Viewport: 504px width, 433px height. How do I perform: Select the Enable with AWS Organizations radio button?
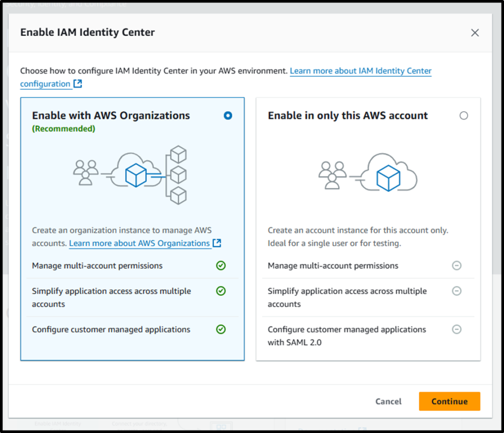228,115
